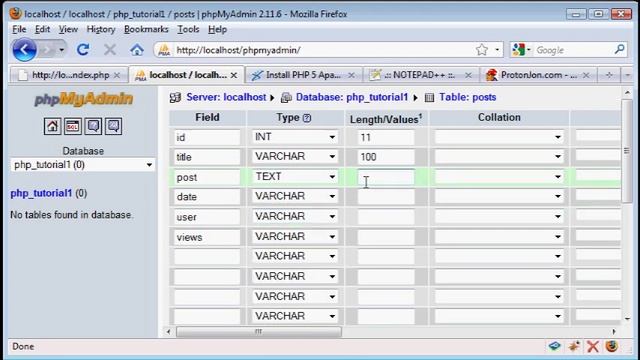Close the index.php tab

click(117, 76)
